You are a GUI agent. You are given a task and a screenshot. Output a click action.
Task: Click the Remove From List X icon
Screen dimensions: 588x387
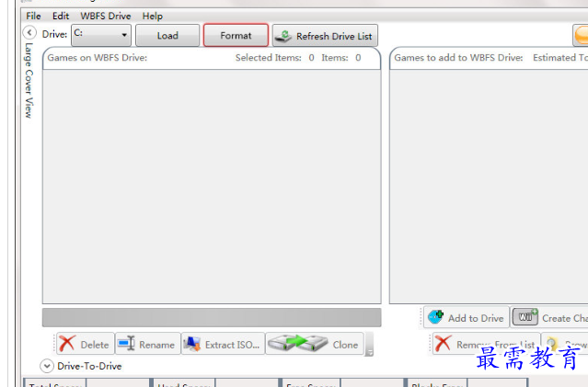click(x=443, y=343)
